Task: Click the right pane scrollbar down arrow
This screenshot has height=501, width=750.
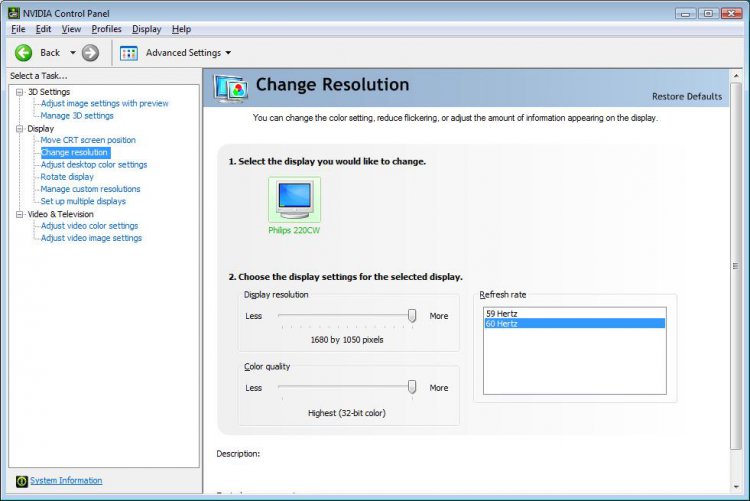Action: tap(736, 488)
